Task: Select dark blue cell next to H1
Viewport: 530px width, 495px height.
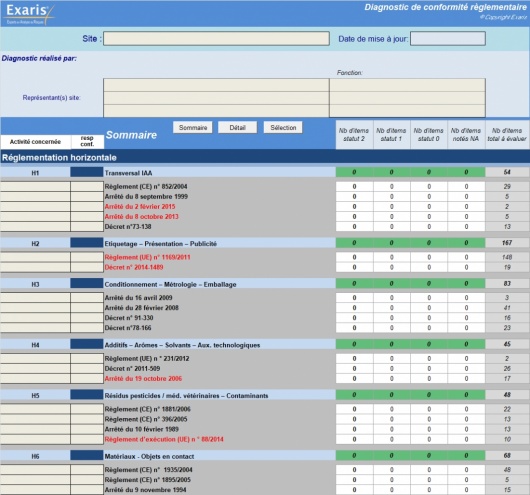Action: coord(87,172)
